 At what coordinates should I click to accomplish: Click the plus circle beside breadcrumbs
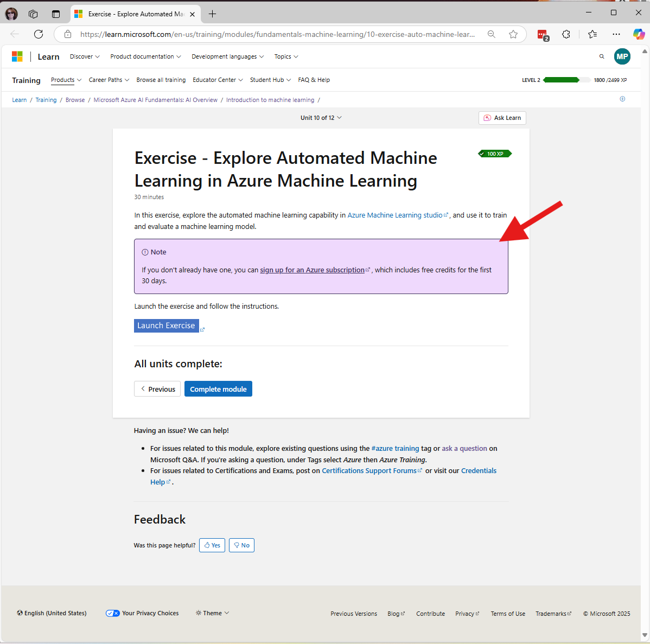[622, 99]
